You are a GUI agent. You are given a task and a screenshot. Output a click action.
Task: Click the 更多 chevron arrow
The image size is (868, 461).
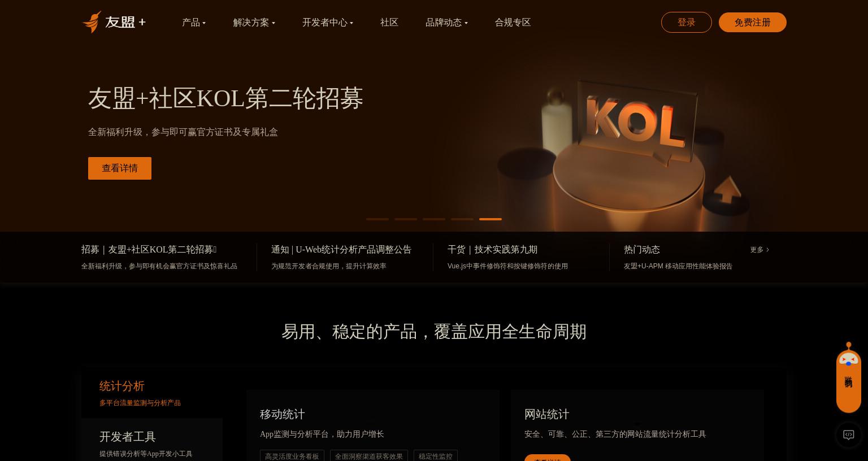(x=767, y=250)
